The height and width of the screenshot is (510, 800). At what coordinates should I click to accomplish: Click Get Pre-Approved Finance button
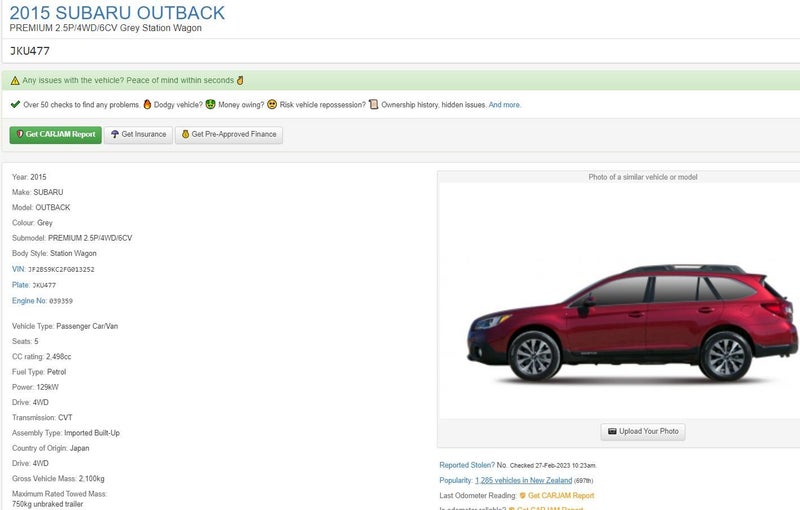click(229, 135)
